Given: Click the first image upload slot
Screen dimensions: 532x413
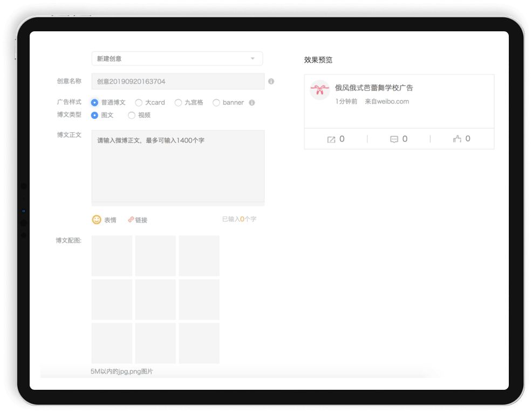Looking at the screenshot, I should pos(112,256).
